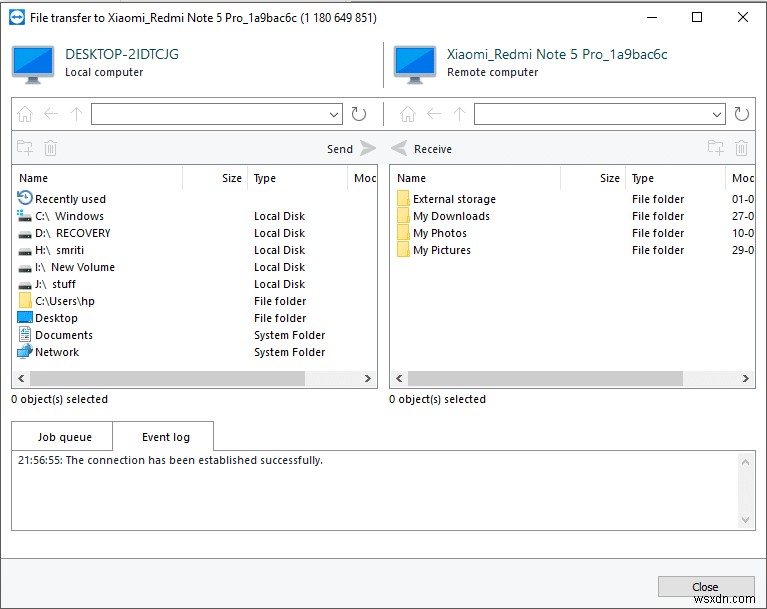767x609 pixels.
Task: Click the Receive arrow button
Action: 399,148
